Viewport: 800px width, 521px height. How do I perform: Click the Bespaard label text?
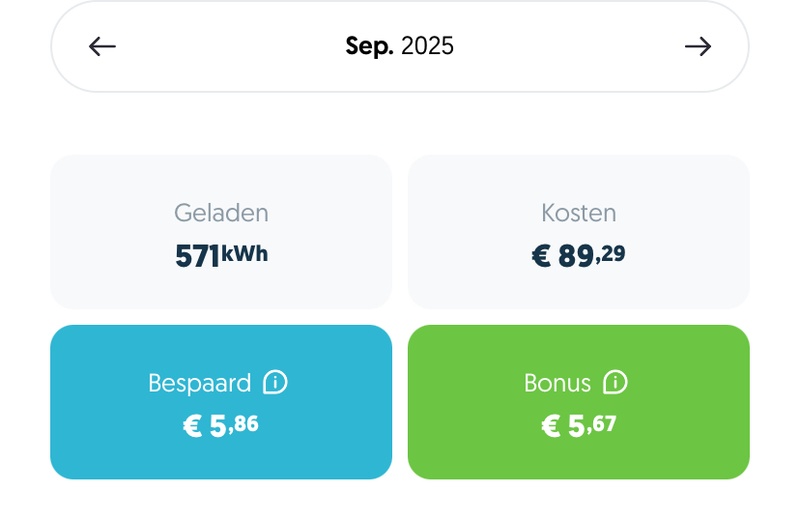[199, 383]
